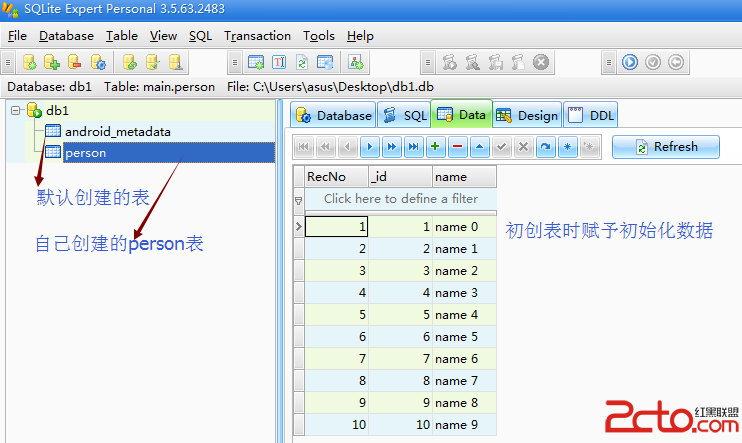Click 'Click here to define a filter' row
Screen dimensions: 742x443
(x=400, y=199)
